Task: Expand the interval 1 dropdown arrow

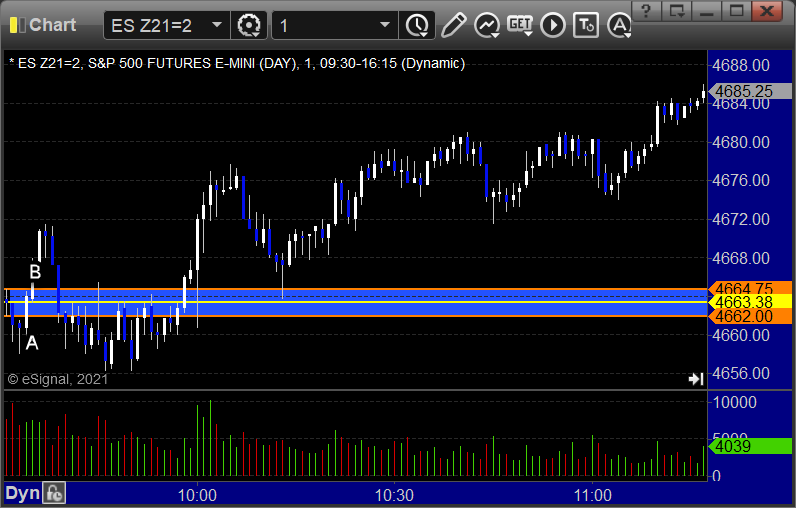Action: pyautogui.click(x=385, y=25)
